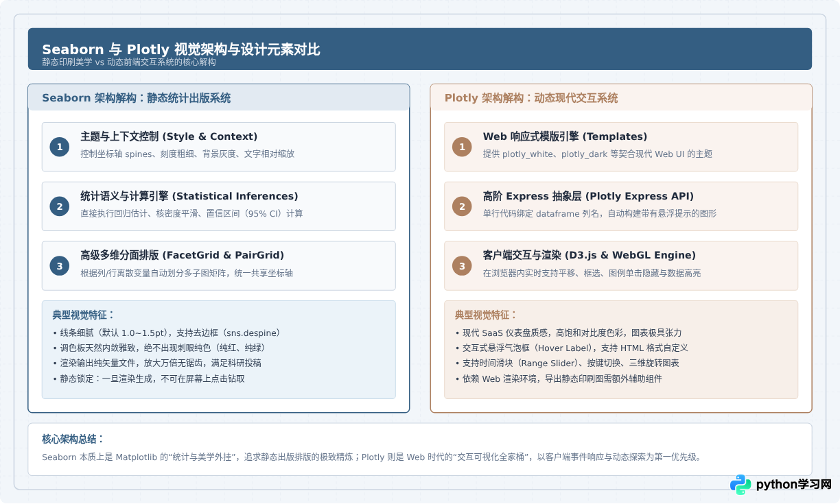Click the description "控制坐标轴 spines、刻度粗细、背景灰度、文字相对缩放"

[x=187, y=154]
